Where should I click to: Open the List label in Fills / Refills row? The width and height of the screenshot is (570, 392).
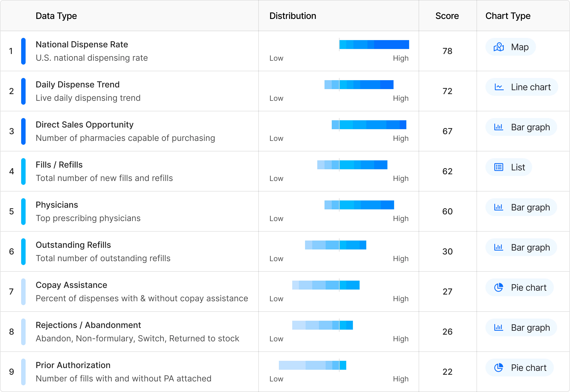pyautogui.click(x=518, y=167)
